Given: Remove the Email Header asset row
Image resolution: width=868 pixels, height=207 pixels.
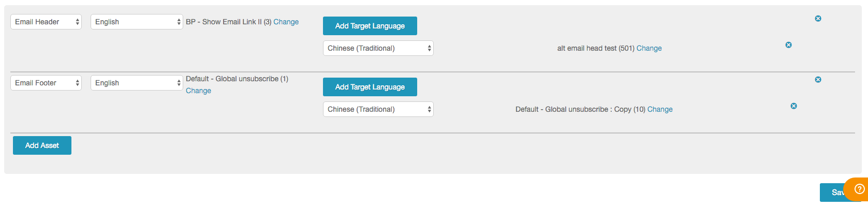Looking at the screenshot, I should click(818, 19).
